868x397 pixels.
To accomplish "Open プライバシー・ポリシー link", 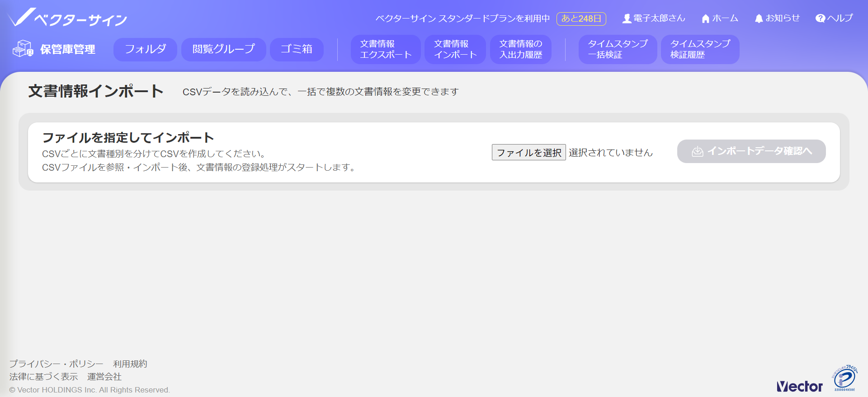I will click(57, 364).
